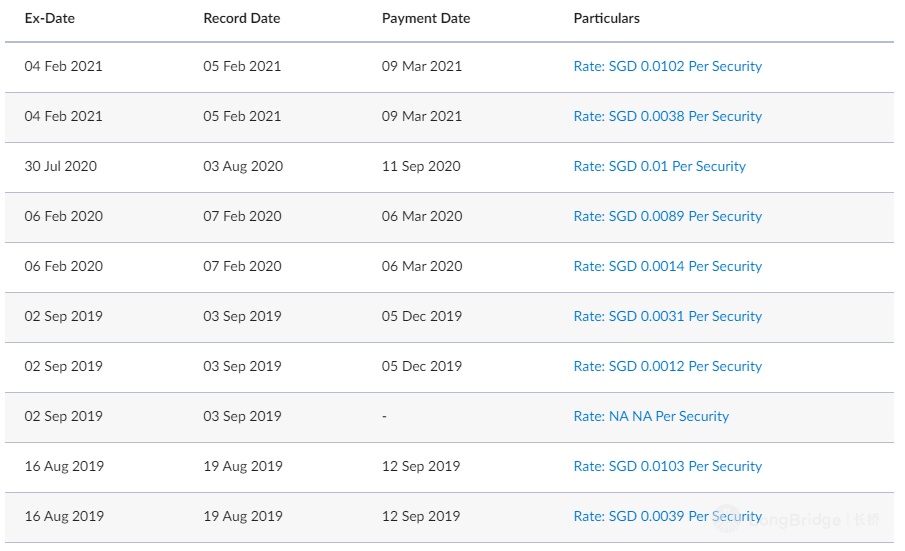
Task: Click the Ex-Date column header
Action: click(50, 18)
